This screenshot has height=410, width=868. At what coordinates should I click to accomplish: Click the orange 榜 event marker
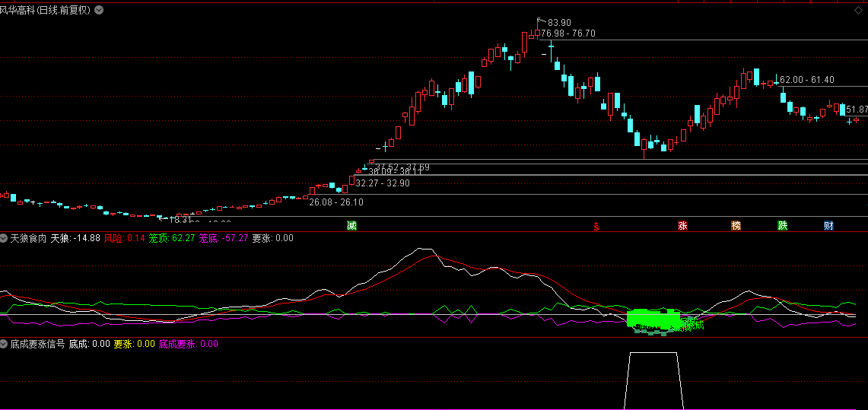[x=736, y=225]
